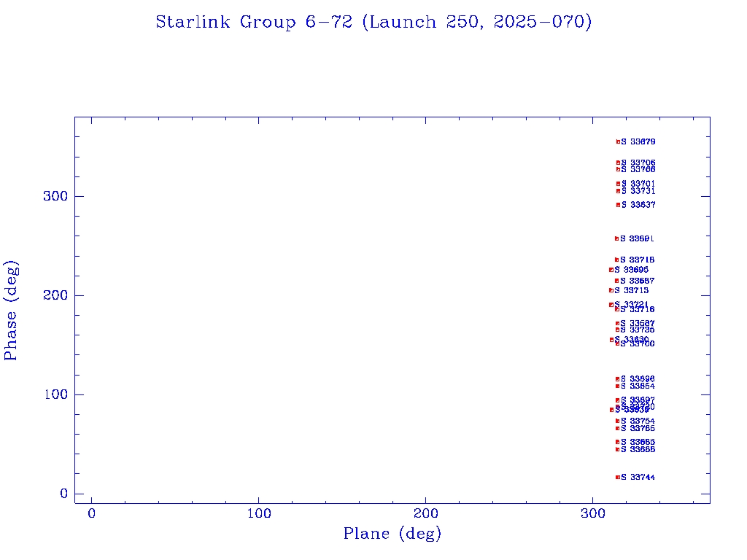Screen dimensions: 747x560
Task: Click the red marker beside S 33754
Action: (x=617, y=421)
